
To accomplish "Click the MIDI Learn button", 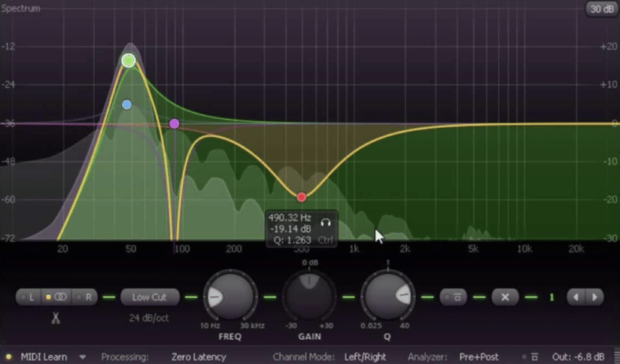I will click(x=44, y=357).
